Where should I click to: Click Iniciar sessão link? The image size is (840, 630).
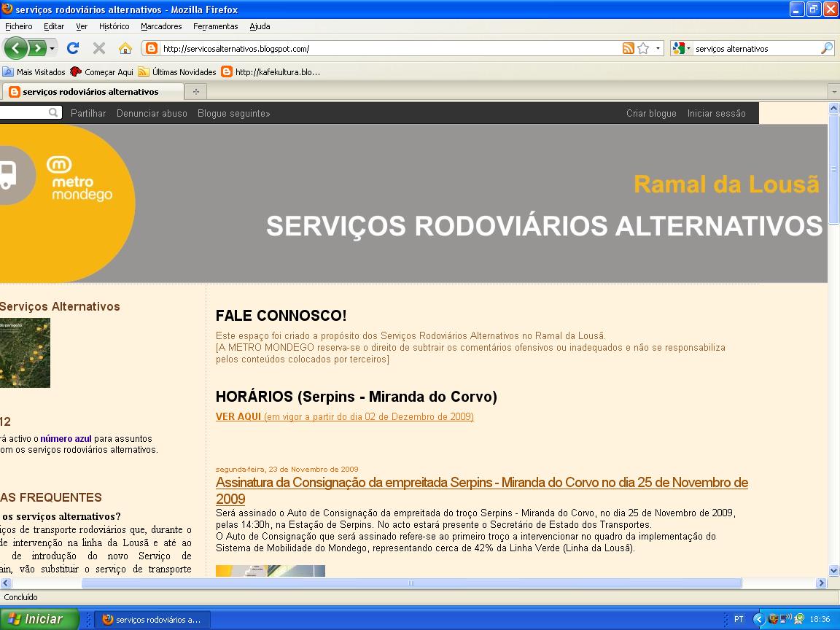click(x=716, y=113)
